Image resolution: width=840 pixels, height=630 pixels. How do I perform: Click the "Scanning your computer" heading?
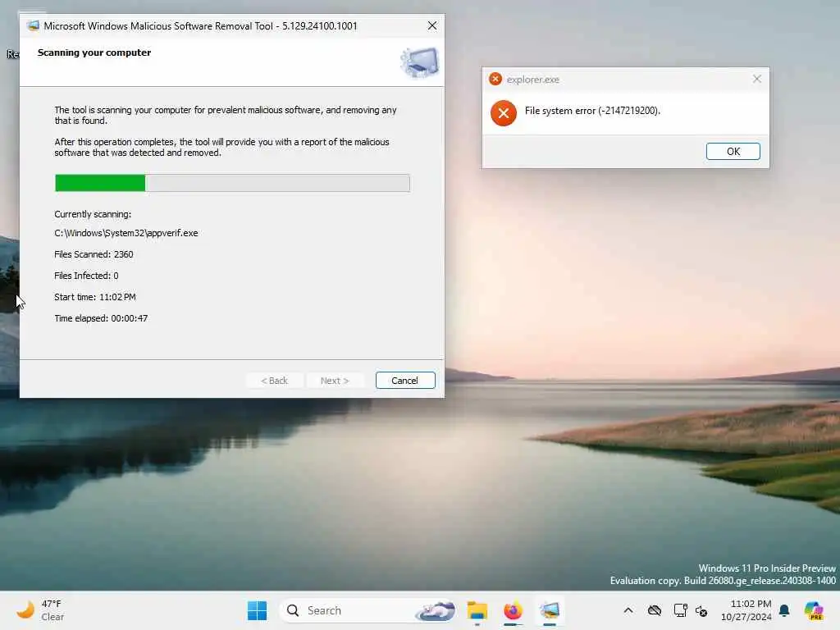94,52
